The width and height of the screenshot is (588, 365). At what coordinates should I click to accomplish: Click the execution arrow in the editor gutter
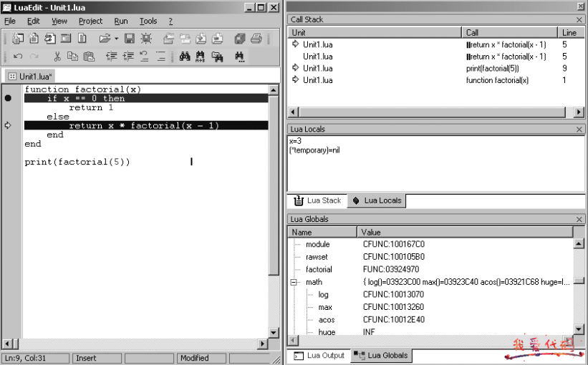click(x=8, y=125)
